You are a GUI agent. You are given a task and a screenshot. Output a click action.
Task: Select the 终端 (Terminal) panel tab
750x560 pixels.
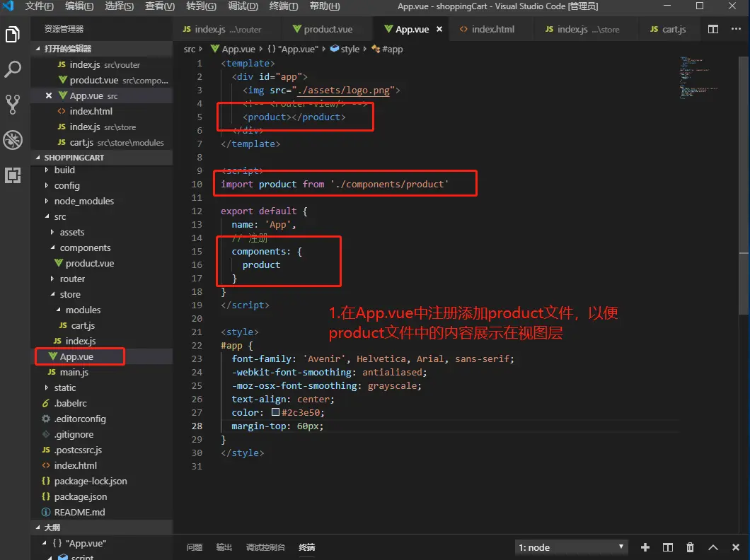pyautogui.click(x=307, y=547)
